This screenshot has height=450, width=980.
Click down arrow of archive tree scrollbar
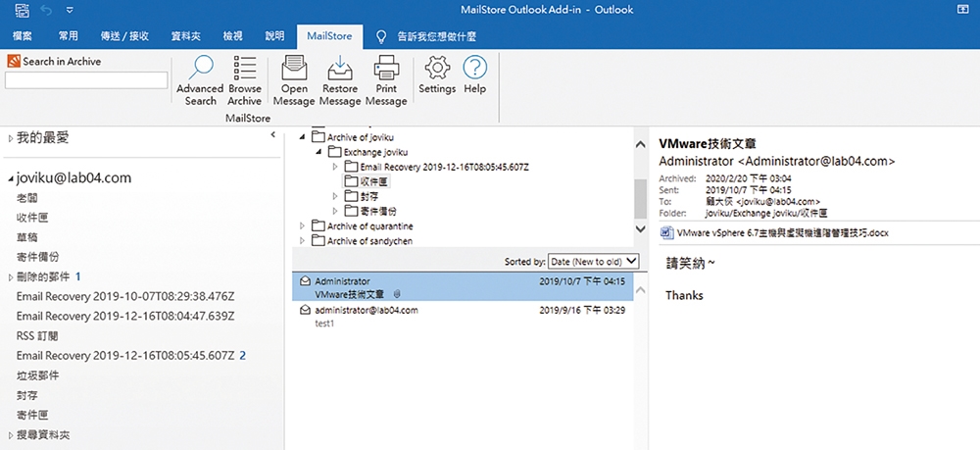[x=640, y=229]
